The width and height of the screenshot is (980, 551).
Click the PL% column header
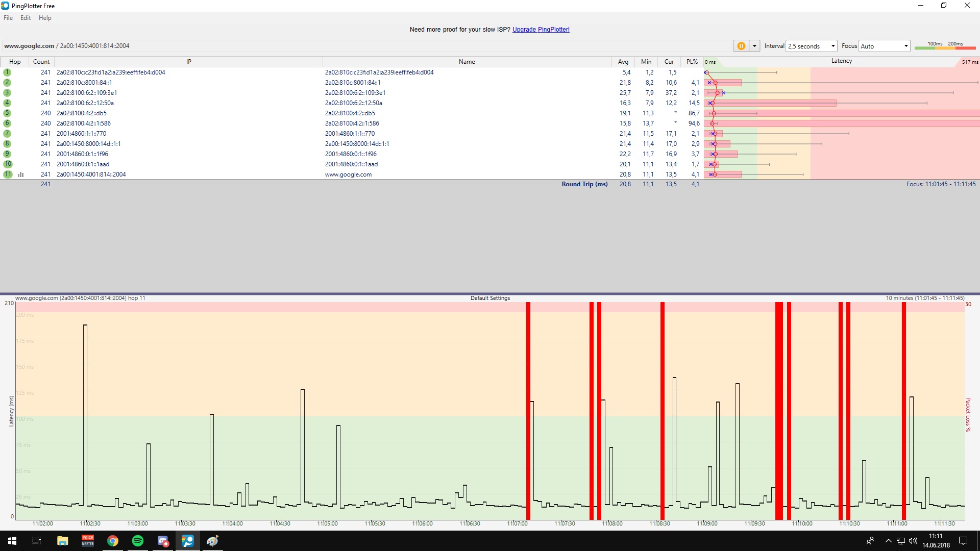click(692, 62)
